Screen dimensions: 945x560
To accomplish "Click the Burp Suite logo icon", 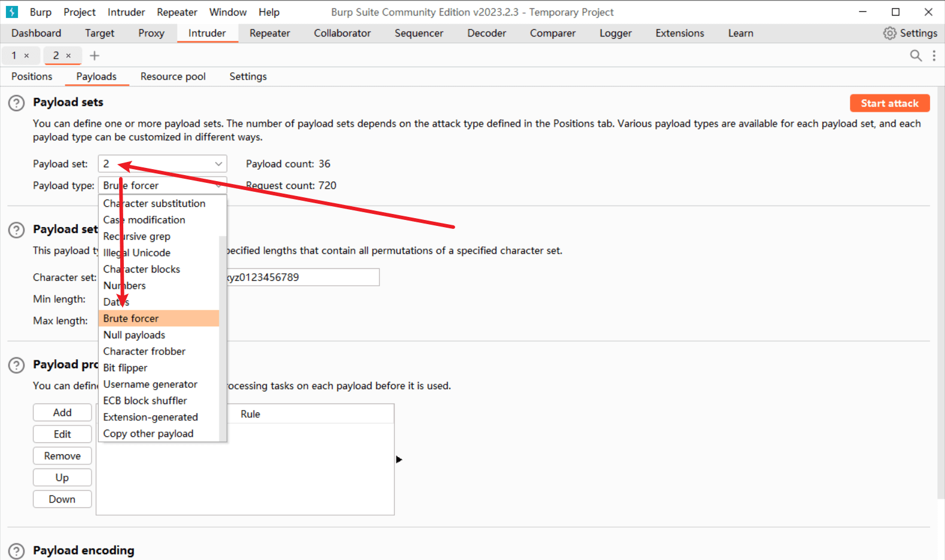I will 12,12.
